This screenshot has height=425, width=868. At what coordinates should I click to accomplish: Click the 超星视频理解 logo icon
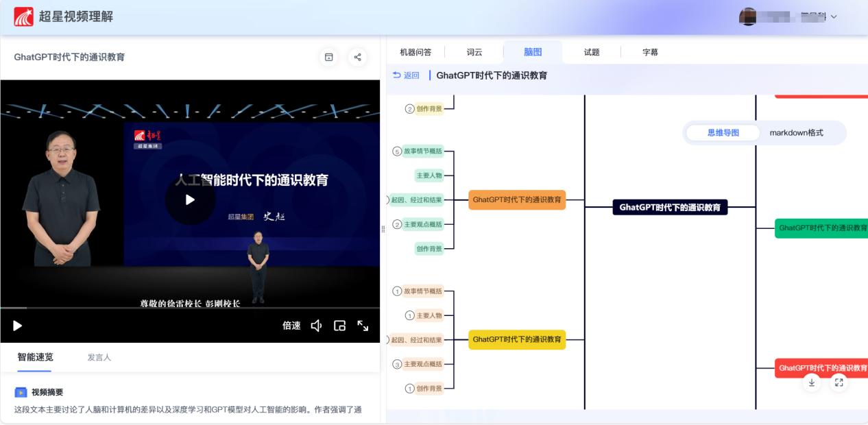(23, 16)
